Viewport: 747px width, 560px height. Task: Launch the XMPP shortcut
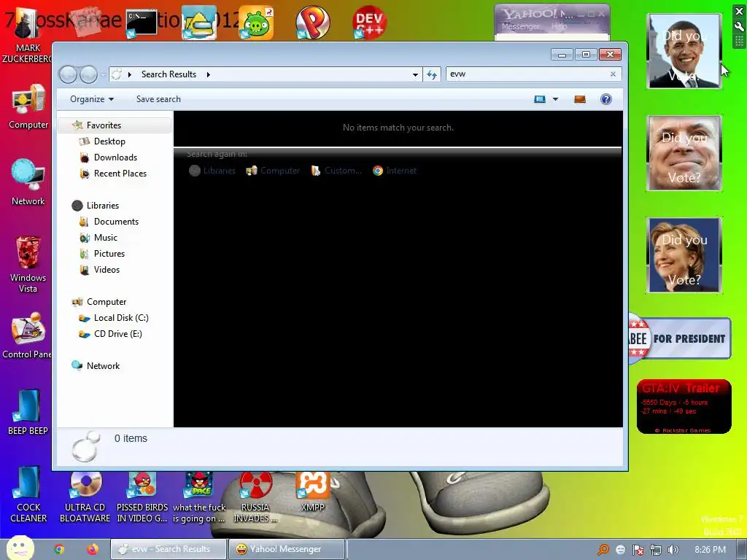[312, 493]
